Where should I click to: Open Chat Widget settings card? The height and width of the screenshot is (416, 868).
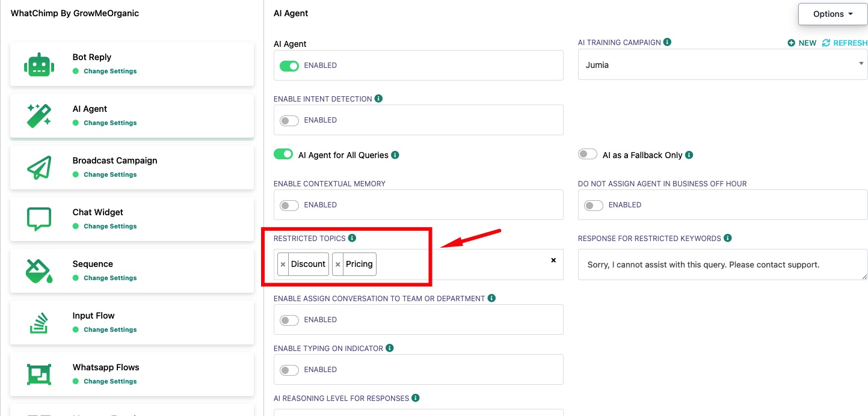click(x=132, y=219)
